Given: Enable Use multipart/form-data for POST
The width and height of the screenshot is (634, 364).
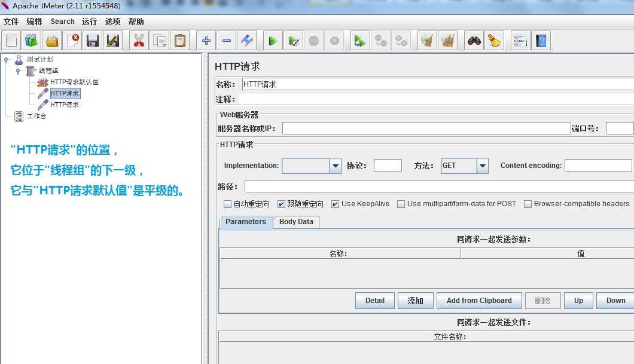Looking at the screenshot, I should click(401, 204).
